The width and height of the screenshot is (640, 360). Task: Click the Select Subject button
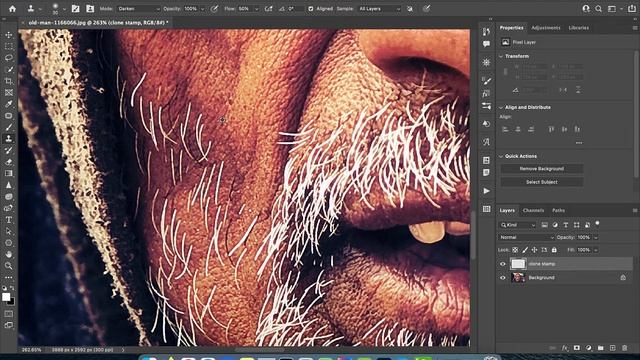pos(542,182)
